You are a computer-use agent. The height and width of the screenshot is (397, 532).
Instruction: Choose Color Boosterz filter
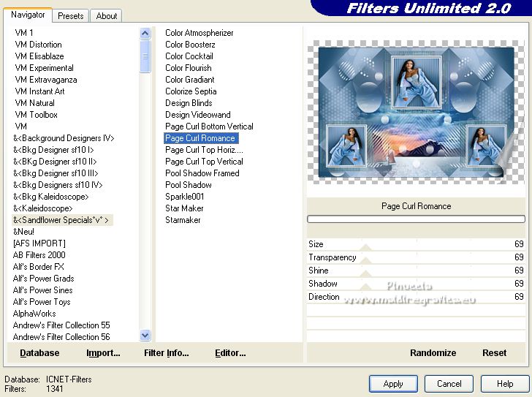click(190, 45)
